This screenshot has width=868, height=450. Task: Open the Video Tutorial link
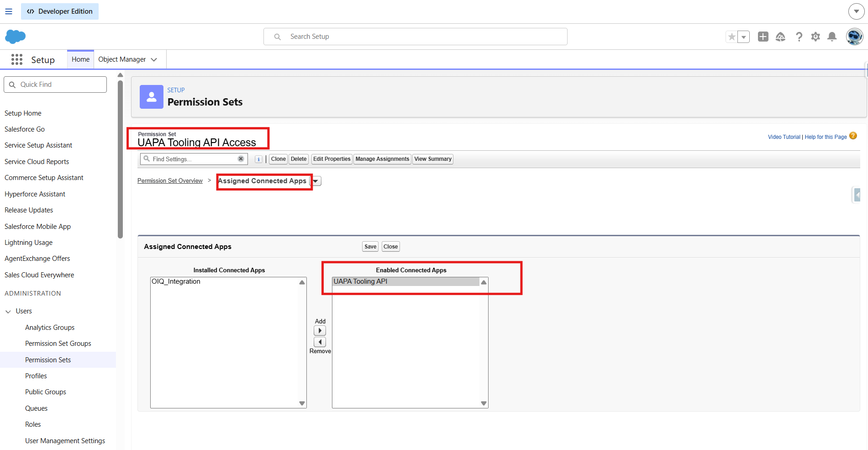click(784, 137)
